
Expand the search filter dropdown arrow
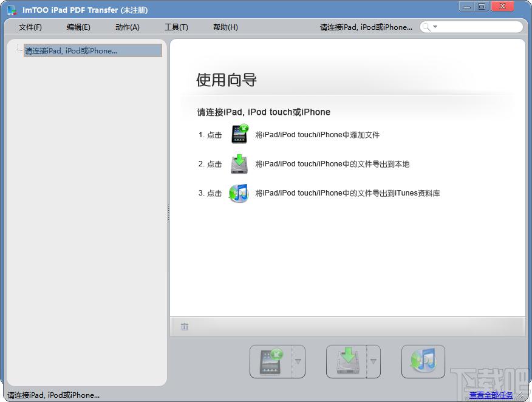point(435,27)
